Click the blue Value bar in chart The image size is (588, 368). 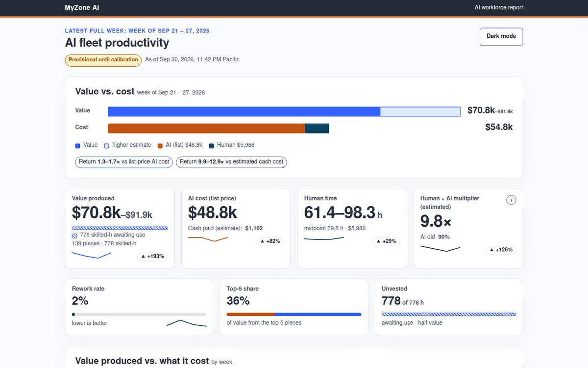(244, 111)
